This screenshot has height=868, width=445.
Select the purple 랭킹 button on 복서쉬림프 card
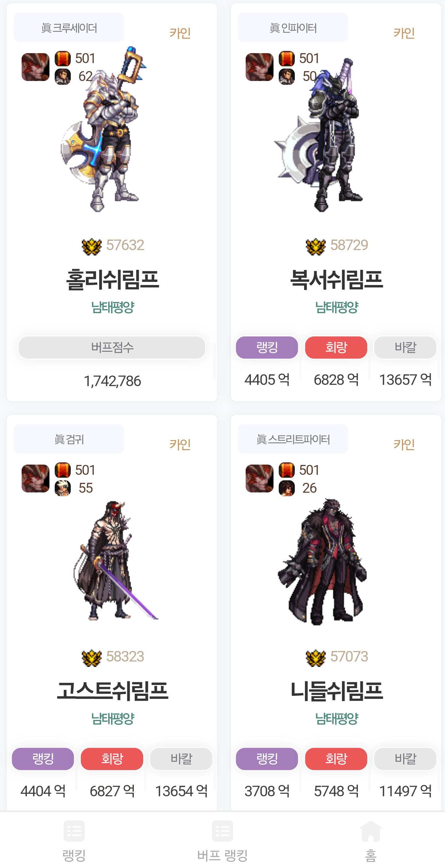(267, 347)
